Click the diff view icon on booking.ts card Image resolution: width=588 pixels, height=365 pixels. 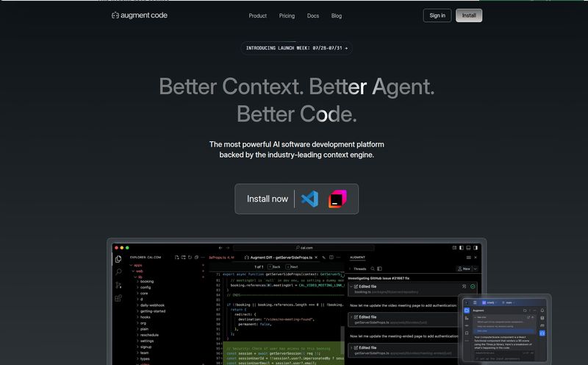coord(464,286)
